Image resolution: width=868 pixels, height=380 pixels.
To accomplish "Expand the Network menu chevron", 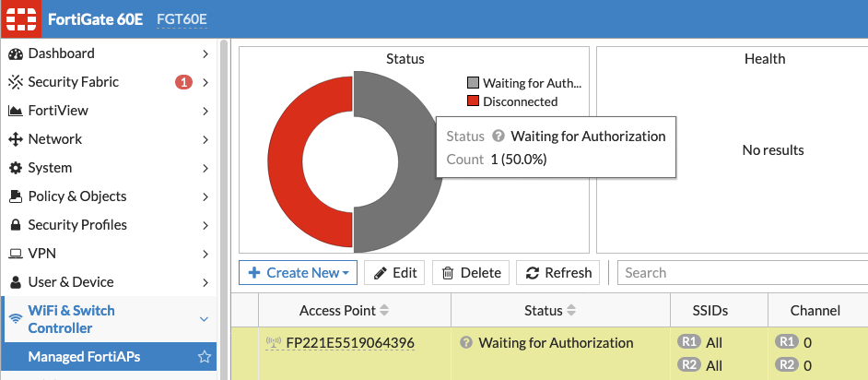I will pos(205,139).
